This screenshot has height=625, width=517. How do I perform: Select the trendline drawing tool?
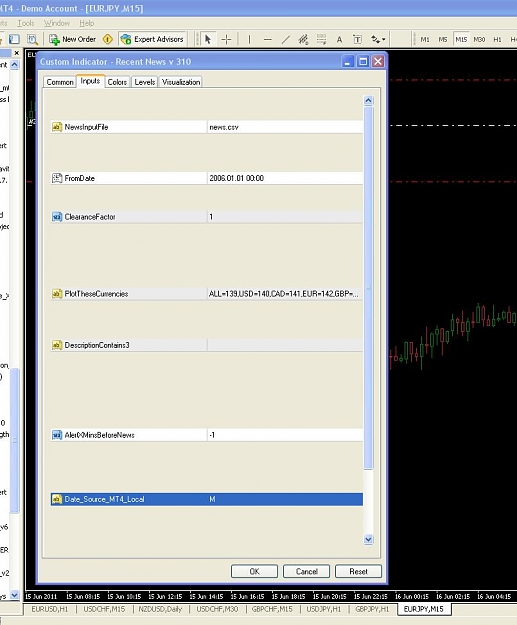point(285,39)
